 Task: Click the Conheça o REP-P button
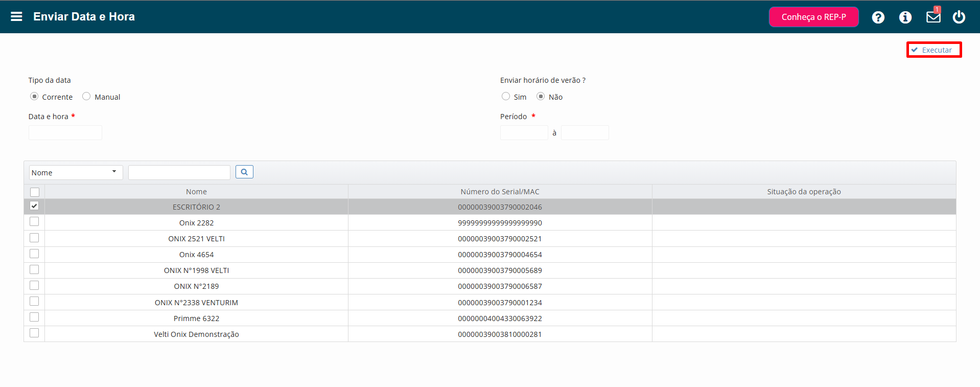click(x=813, y=17)
